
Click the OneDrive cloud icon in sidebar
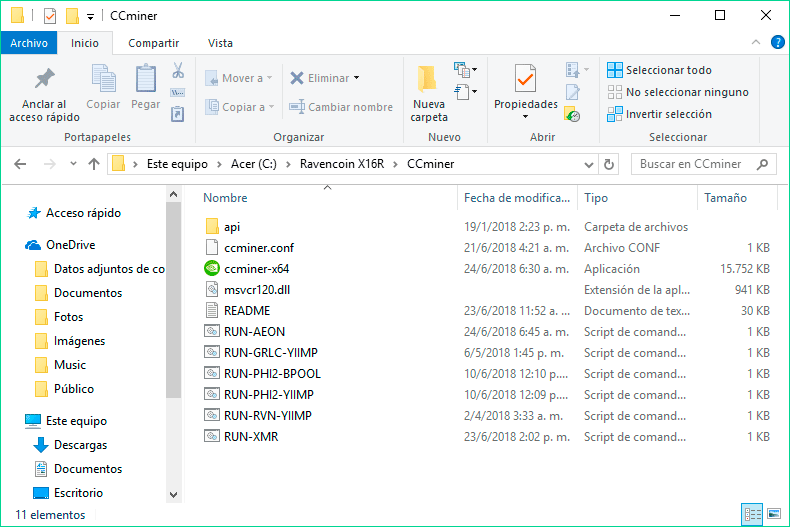pyautogui.click(x=33, y=245)
